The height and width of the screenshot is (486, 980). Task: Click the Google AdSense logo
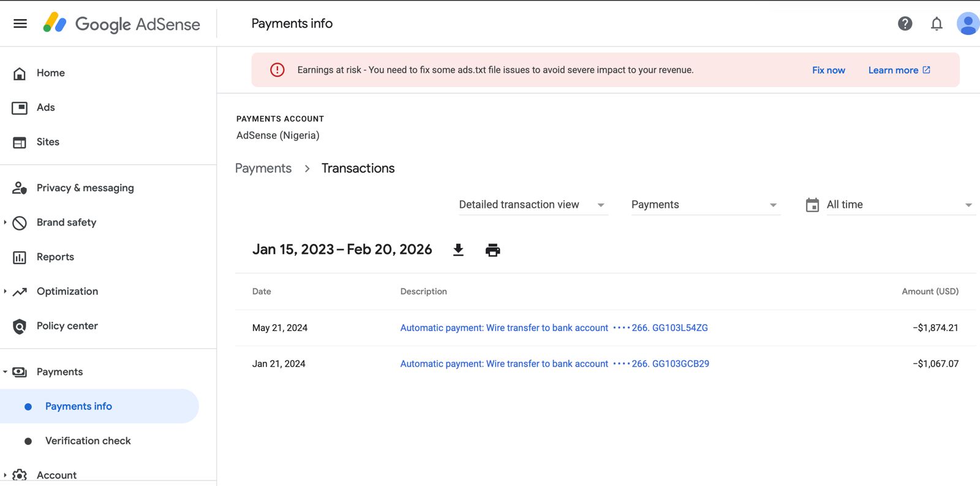(x=122, y=23)
